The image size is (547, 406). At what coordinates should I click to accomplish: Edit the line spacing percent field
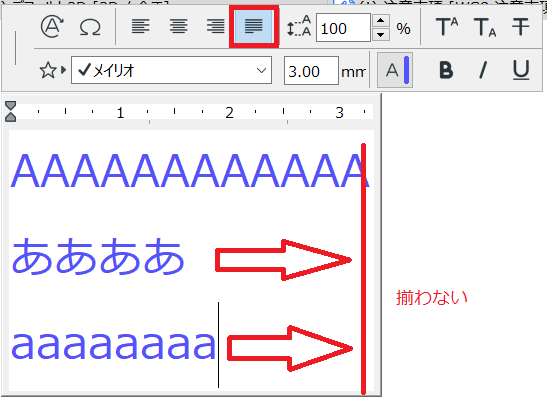(x=343, y=28)
